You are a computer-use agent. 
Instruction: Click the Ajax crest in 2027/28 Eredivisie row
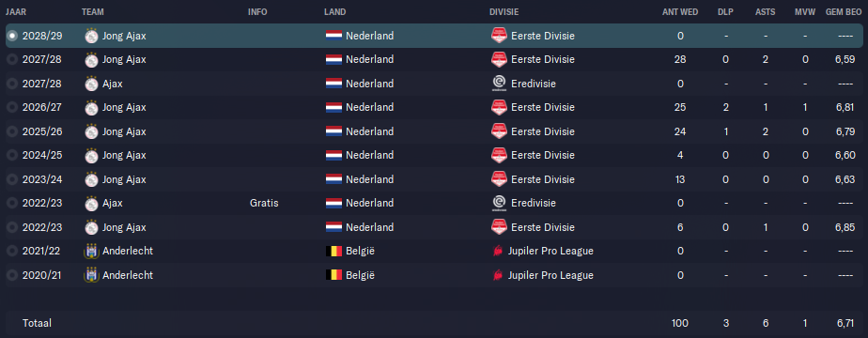tap(91, 84)
